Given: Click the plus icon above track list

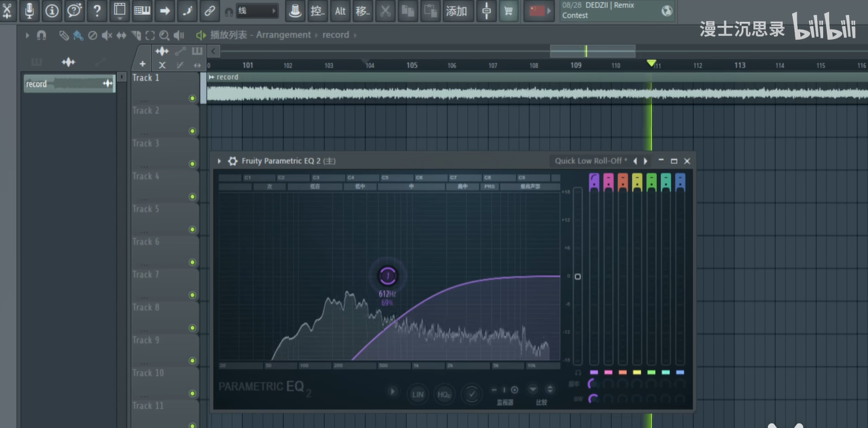Looking at the screenshot, I should coord(142,64).
